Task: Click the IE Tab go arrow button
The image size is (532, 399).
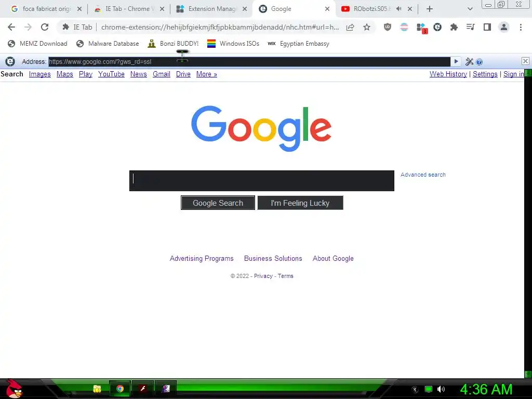Action: point(456,61)
